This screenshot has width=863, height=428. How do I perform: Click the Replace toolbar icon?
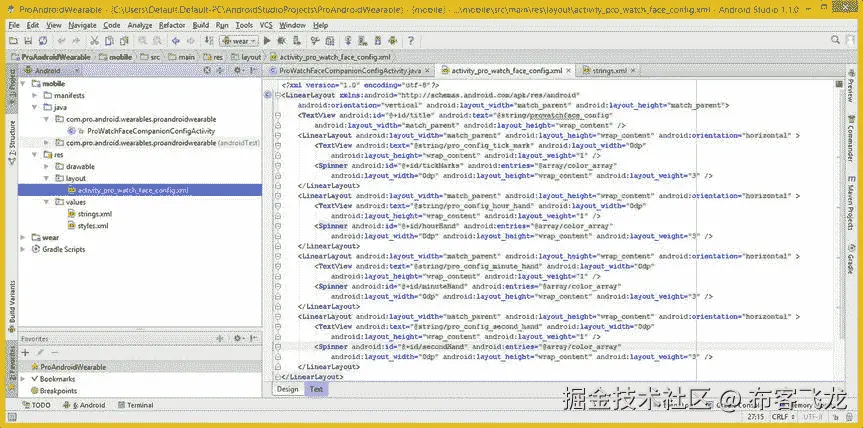click(x=157, y=41)
